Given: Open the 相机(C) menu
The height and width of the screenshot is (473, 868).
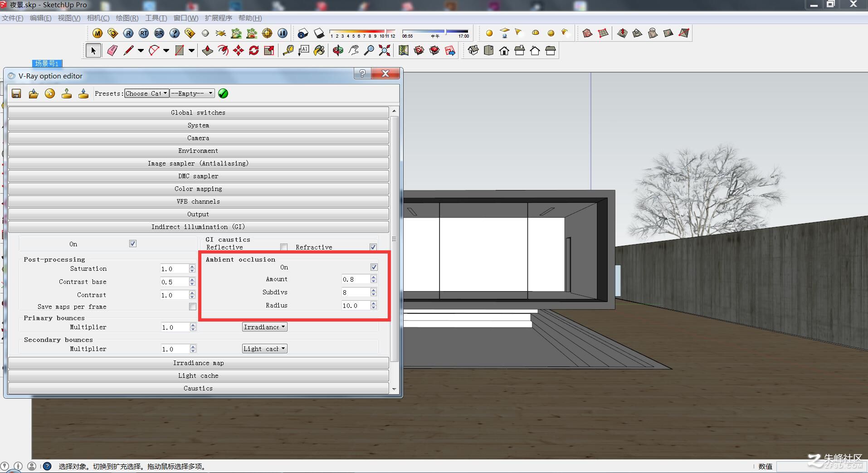Looking at the screenshot, I should click(x=98, y=18).
